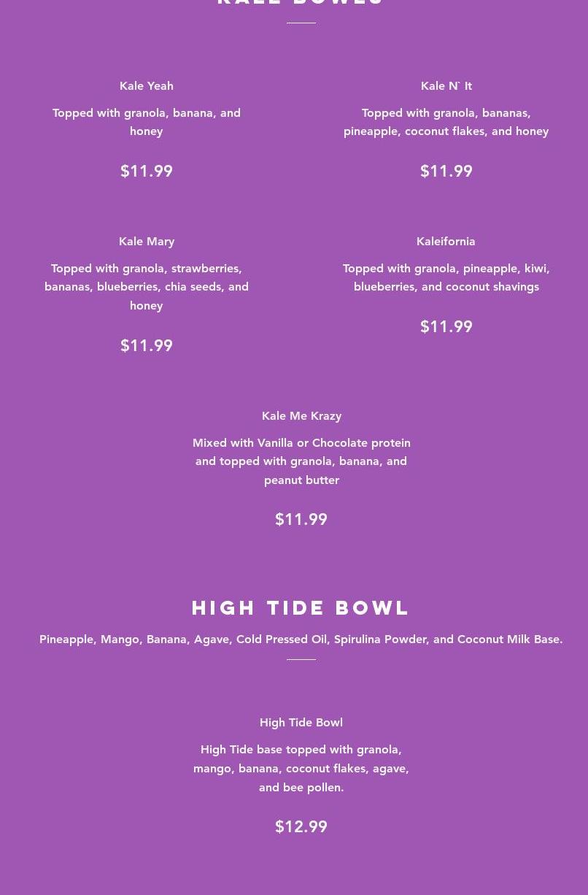Click the large HIGH TIDE BOWL section heading

tap(301, 607)
